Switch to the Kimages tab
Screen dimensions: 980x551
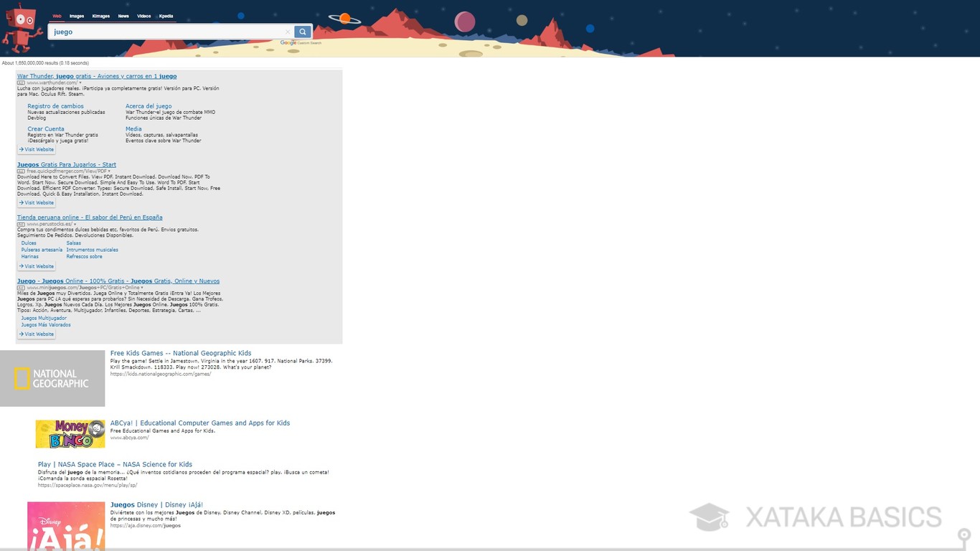(101, 16)
